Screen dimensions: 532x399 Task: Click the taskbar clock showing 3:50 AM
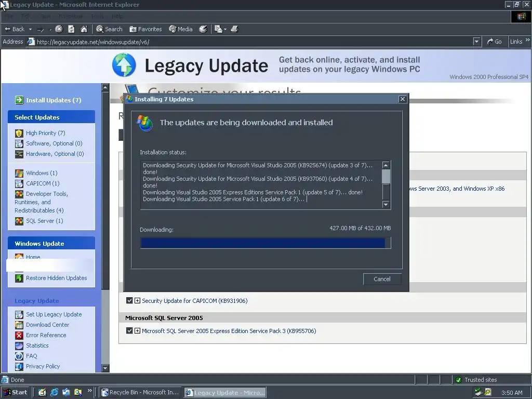pos(512,393)
